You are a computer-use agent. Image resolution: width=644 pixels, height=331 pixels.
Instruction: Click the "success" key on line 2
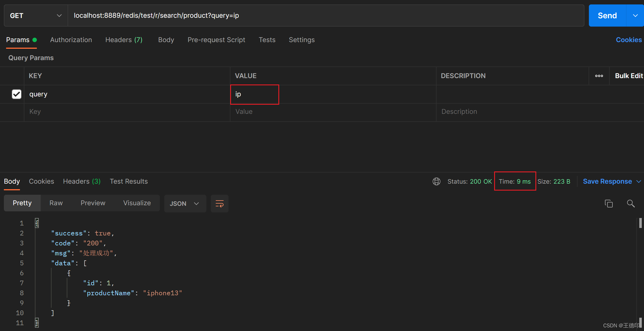tap(69, 233)
